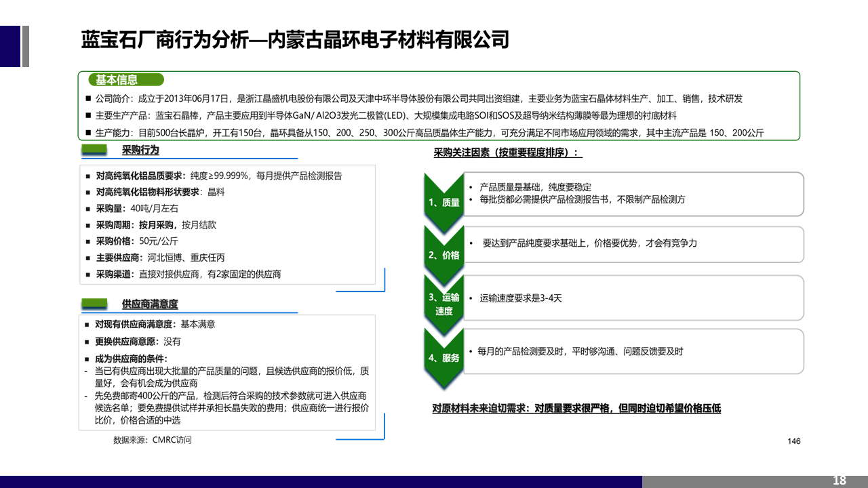The image size is (868, 488).
Task: Click the slide title about 内蒙古晶环电子材料有限公司
Action: (295, 39)
